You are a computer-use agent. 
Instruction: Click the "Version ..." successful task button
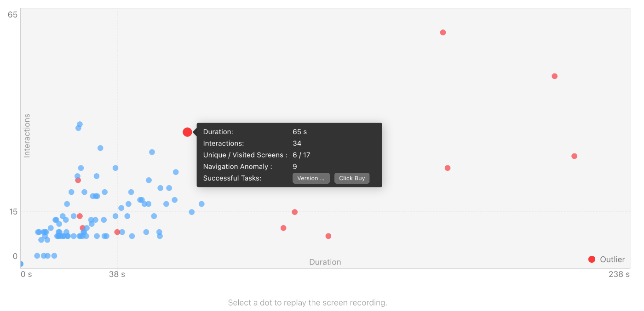pyautogui.click(x=311, y=178)
